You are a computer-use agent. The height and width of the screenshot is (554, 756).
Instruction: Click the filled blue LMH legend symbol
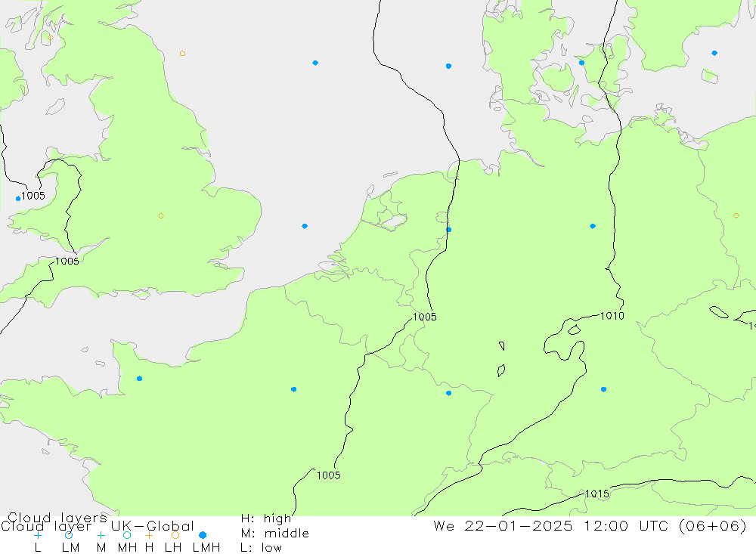[203, 535]
